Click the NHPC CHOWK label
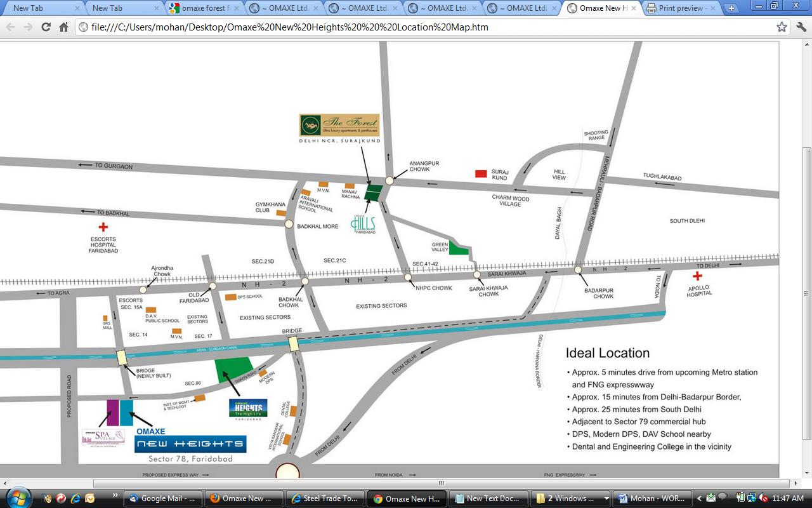The width and height of the screenshot is (812, 508). [x=434, y=288]
